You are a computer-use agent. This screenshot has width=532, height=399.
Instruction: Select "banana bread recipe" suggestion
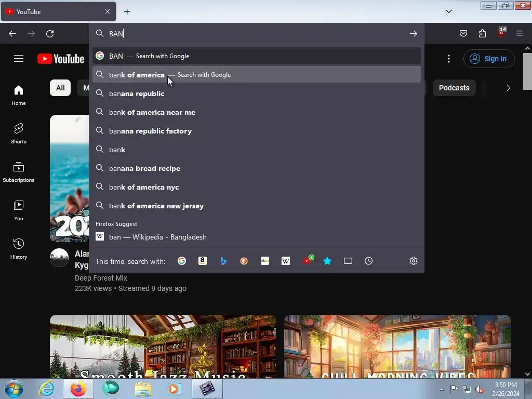[x=257, y=168]
